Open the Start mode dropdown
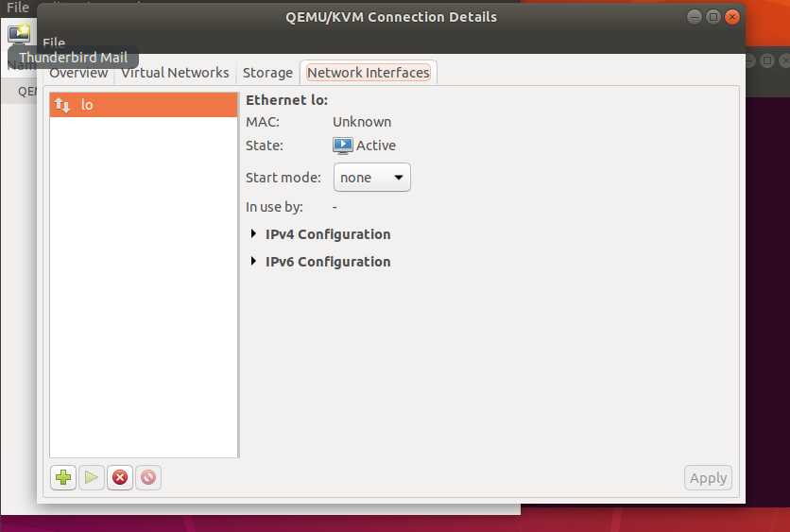Image resolution: width=790 pixels, height=532 pixels. point(371,178)
